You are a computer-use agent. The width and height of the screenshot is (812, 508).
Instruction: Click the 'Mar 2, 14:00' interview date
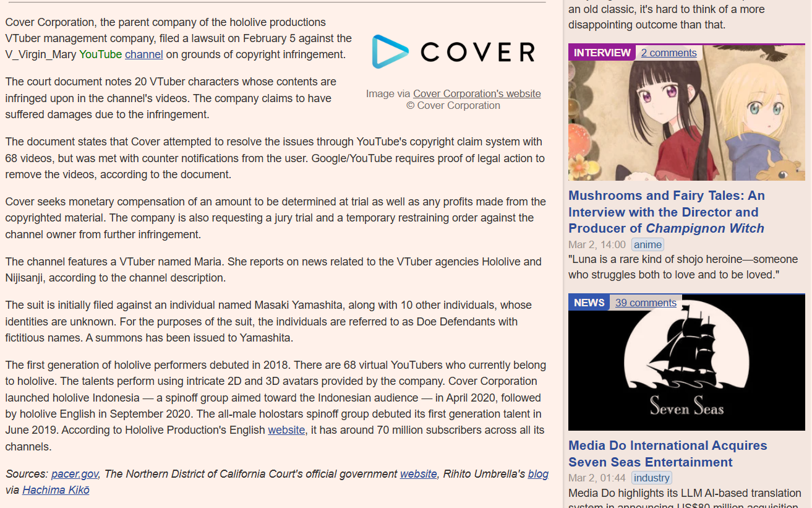[x=597, y=244]
